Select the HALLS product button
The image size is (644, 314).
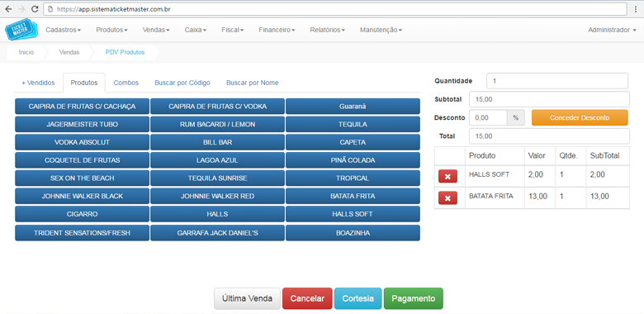point(218,214)
